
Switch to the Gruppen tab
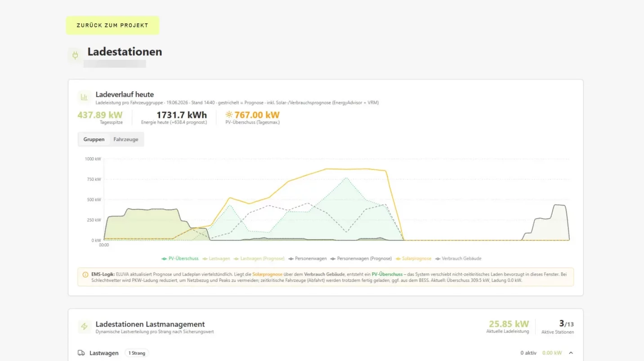[94, 139]
